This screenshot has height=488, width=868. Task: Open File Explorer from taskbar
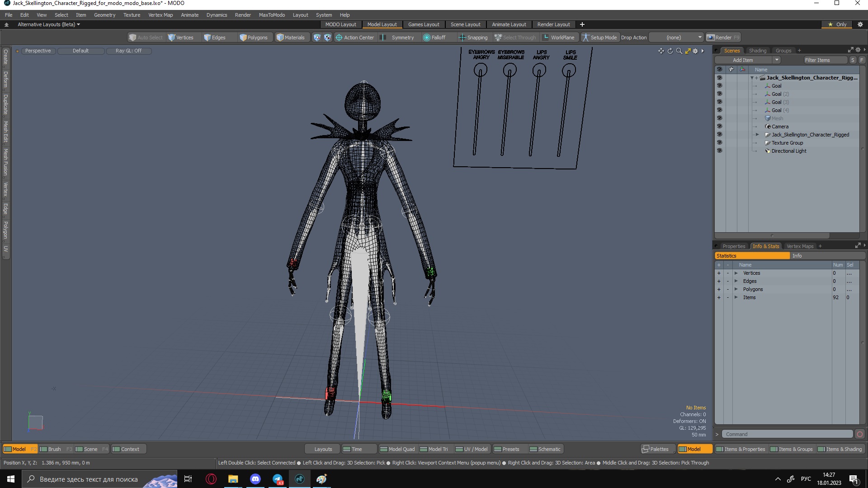[x=233, y=479]
